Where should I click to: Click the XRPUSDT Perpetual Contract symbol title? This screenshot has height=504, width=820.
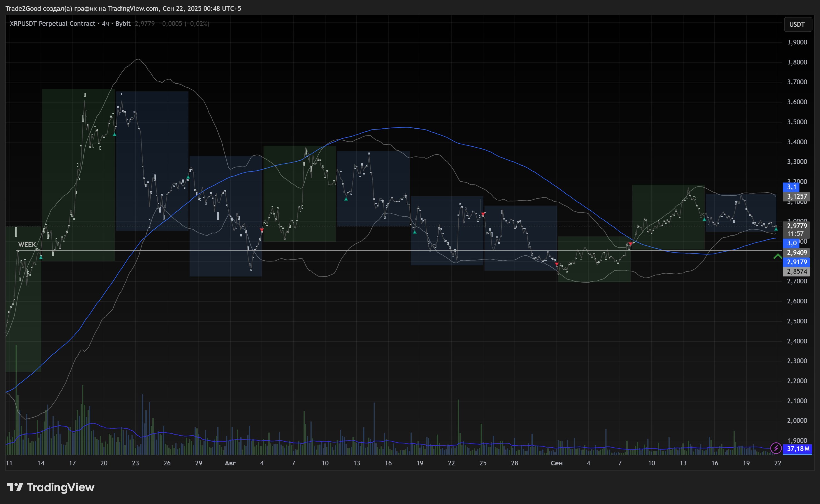52,24
